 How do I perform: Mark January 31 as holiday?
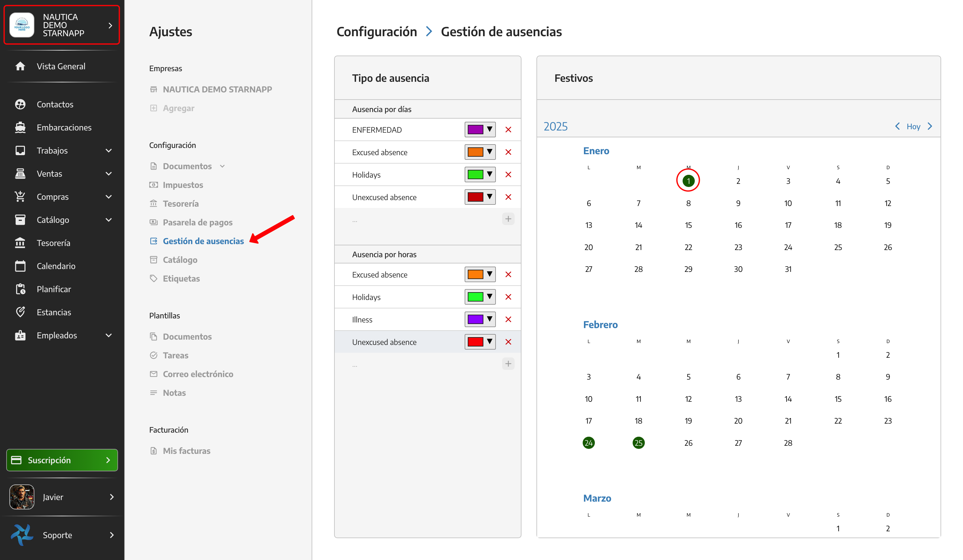(x=788, y=269)
